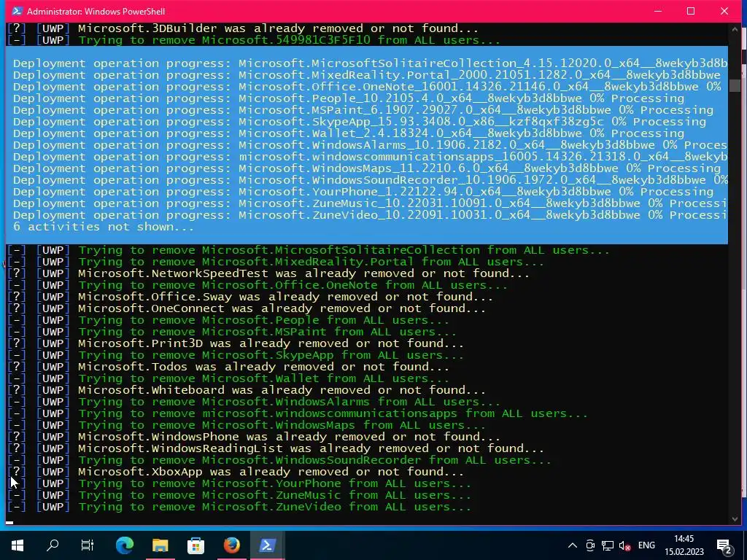
Task: Click progress line for Microsoft.People_10.2105.4.0
Action: (x=349, y=98)
